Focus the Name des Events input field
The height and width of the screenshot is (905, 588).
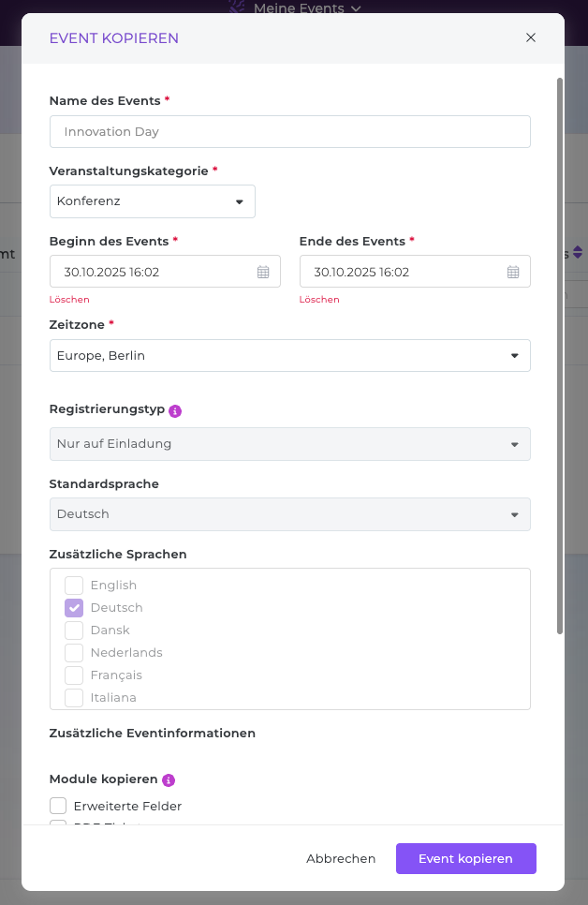pyautogui.click(x=289, y=132)
